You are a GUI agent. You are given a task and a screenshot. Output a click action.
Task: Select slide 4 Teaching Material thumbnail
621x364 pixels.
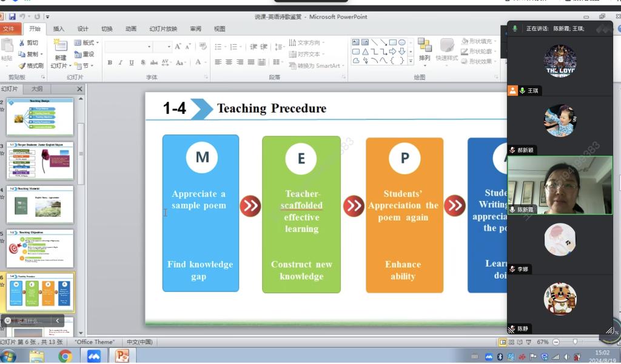40,205
